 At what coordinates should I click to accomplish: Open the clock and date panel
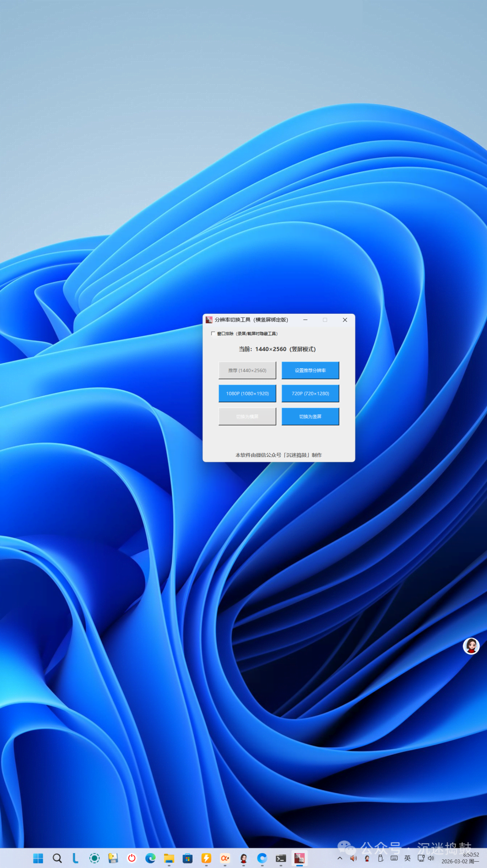[460, 858]
